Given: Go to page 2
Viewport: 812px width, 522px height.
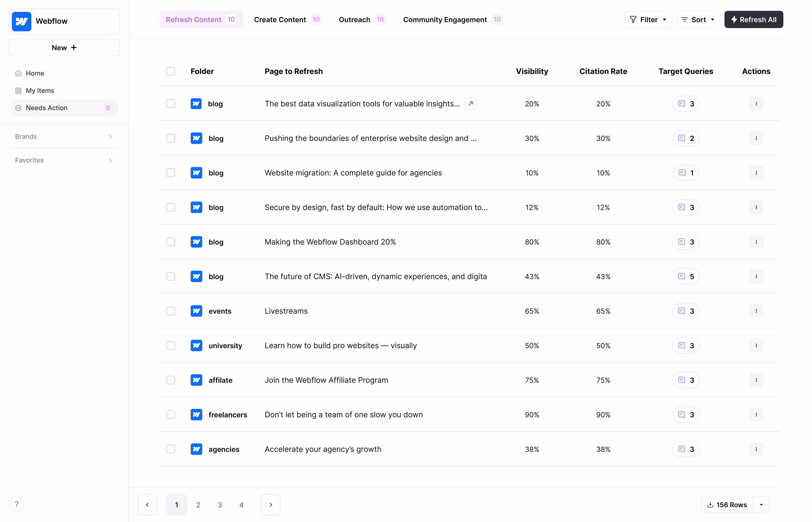Looking at the screenshot, I should point(198,505).
